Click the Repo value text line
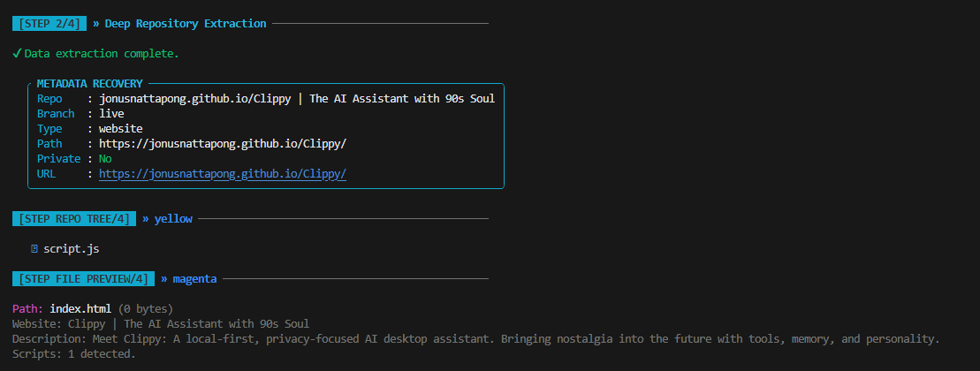Image resolution: width=980 pixels, height=371 pixels. tap(297, 99)
